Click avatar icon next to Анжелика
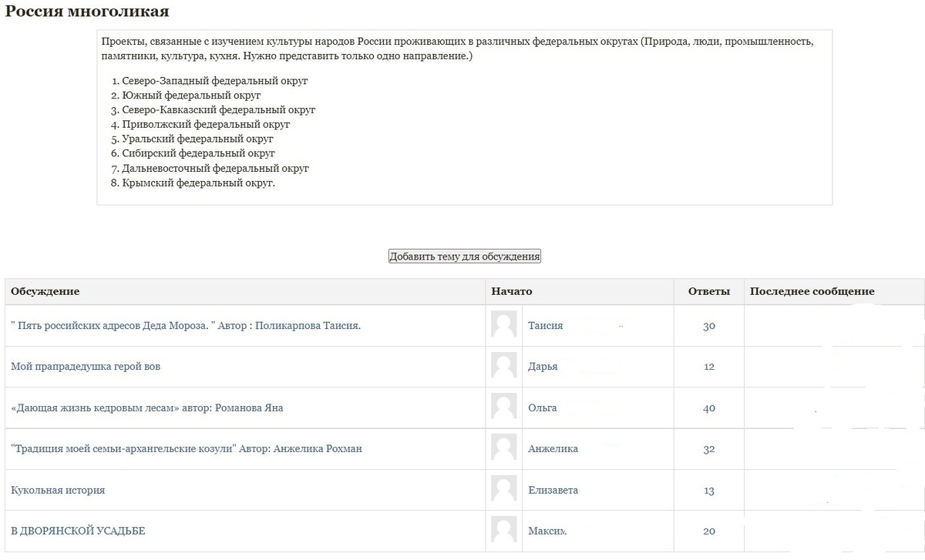 (x=504, y=448)
